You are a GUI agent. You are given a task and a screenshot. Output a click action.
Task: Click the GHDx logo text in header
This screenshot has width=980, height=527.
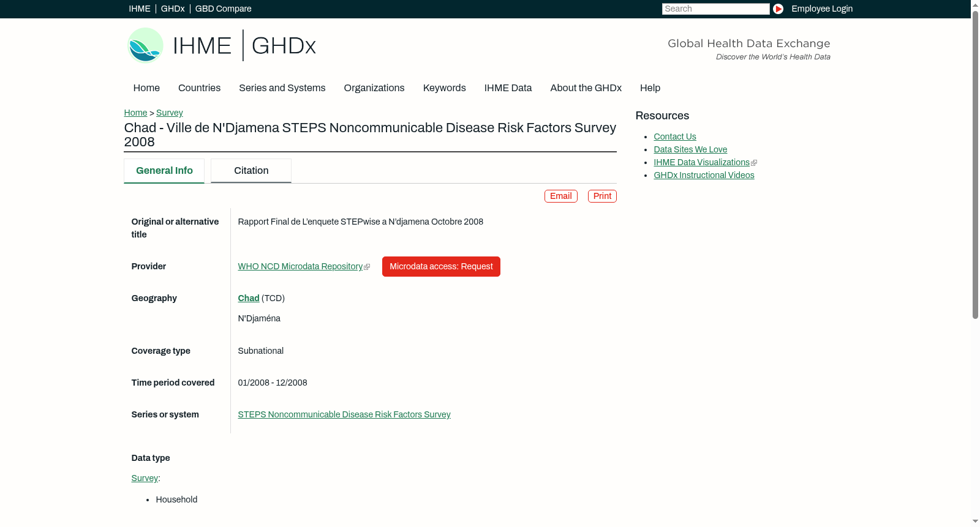pos(284,46)
